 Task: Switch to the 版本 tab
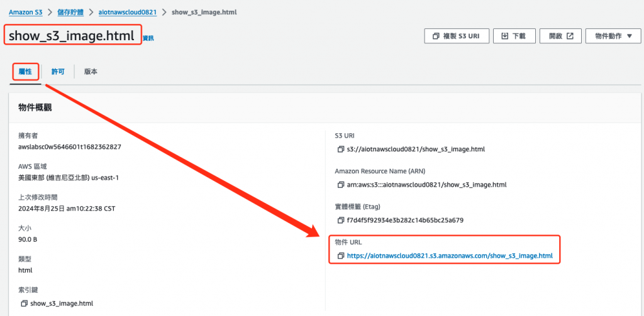(91, 72)
